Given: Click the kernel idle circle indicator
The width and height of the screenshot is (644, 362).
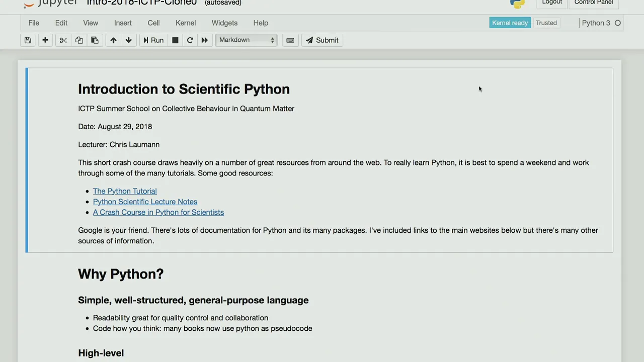Looking at the screenshot, I should click(618, 23).
